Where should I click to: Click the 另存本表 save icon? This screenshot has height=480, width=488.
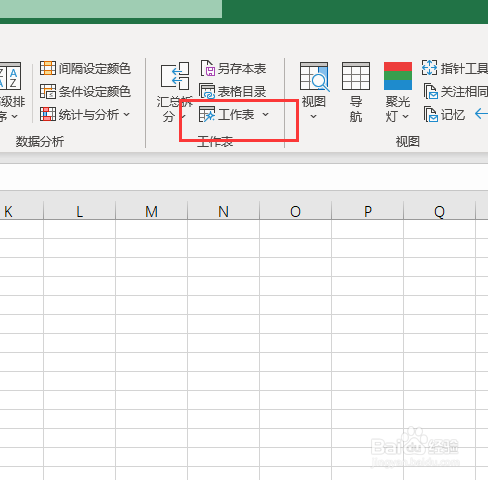(x=207, y=68)
